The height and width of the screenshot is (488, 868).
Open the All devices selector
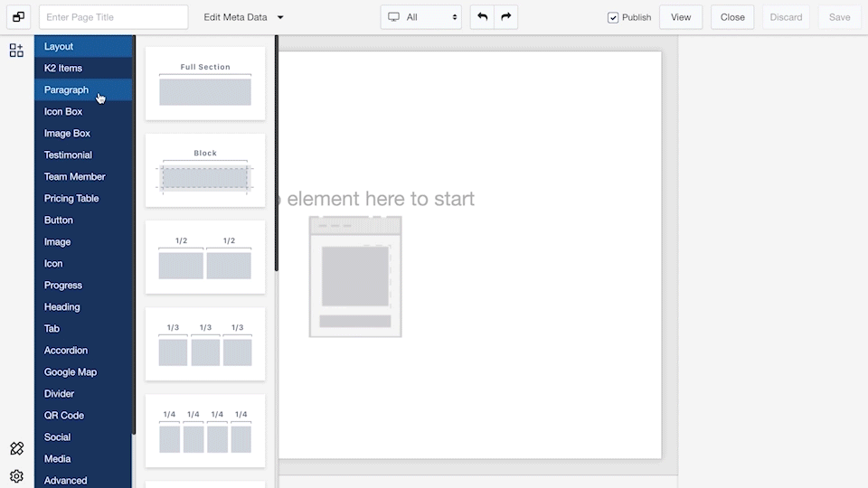[421, 17]
